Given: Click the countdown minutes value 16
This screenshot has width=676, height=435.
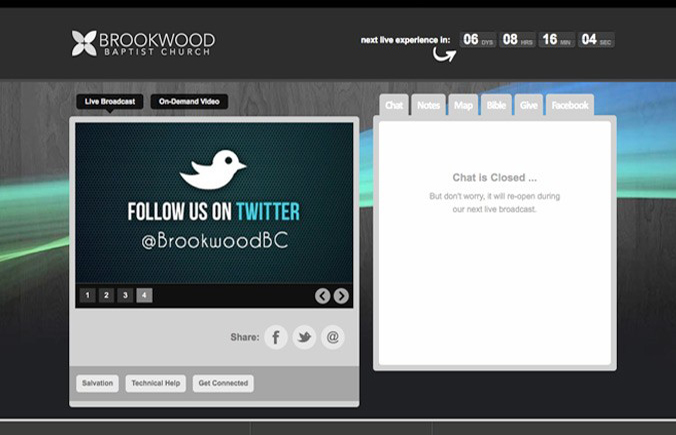Looking at the screenshot, I should point(550,40).
